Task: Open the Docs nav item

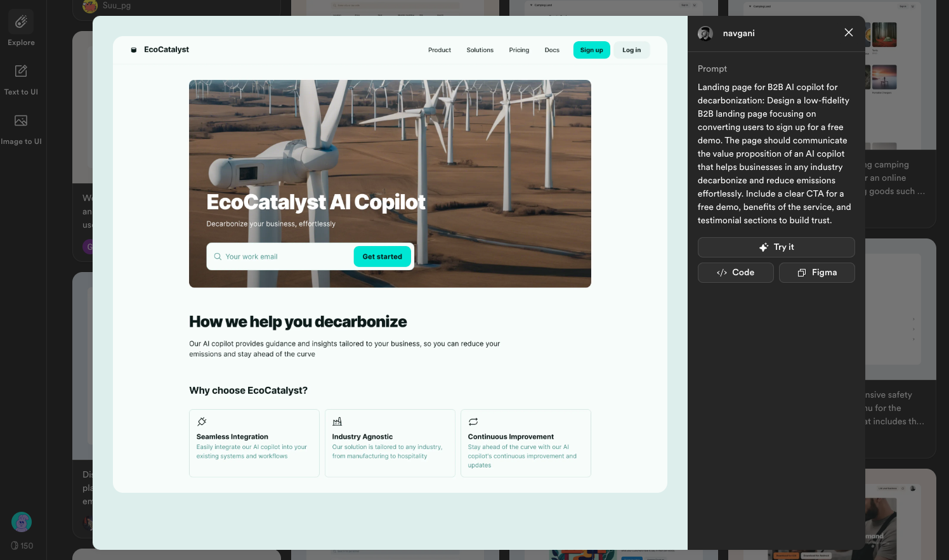Action: tap(552, 50)
